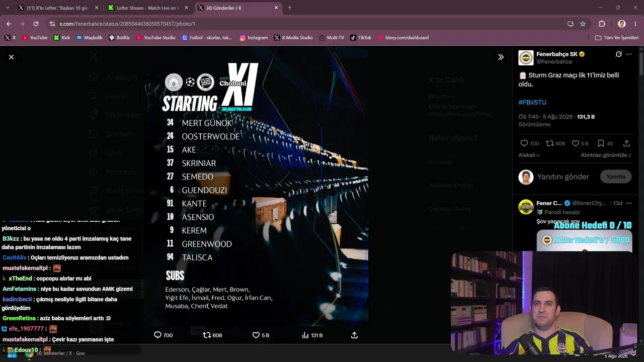
Task: Open the more options menu on Fenerbahçe tweet
Action: (629, 54)
